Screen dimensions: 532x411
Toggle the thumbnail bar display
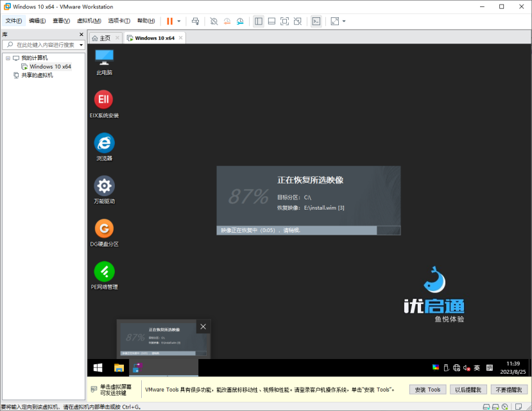point(271,21)
